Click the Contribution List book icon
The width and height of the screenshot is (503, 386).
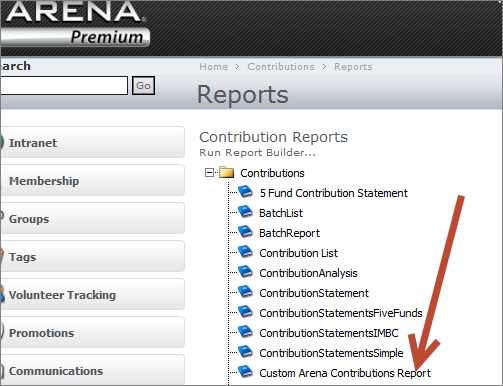tap(246, 252)
